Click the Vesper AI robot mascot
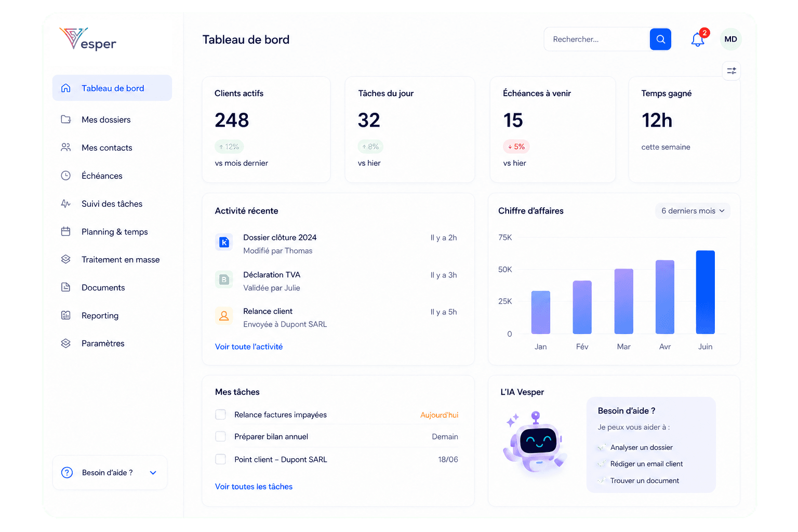 [x=535, y=442]
